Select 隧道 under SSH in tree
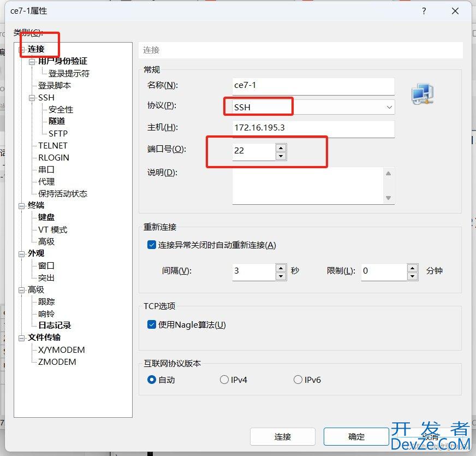 (x=57, y=121)
